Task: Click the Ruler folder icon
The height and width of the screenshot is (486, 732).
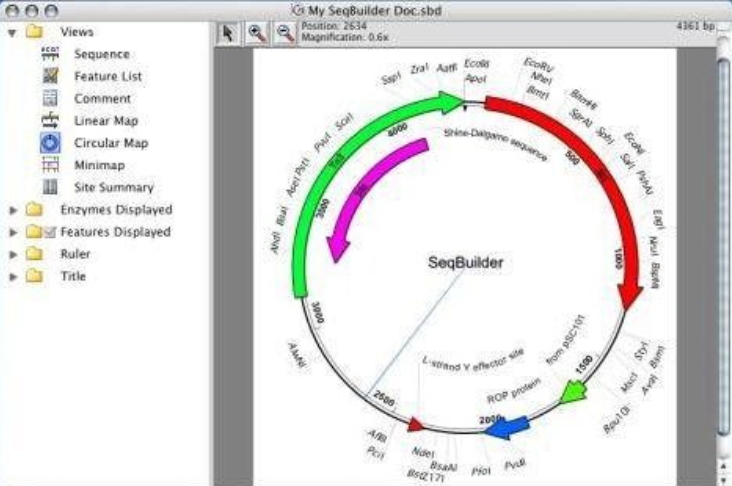Action: (34, 254)
